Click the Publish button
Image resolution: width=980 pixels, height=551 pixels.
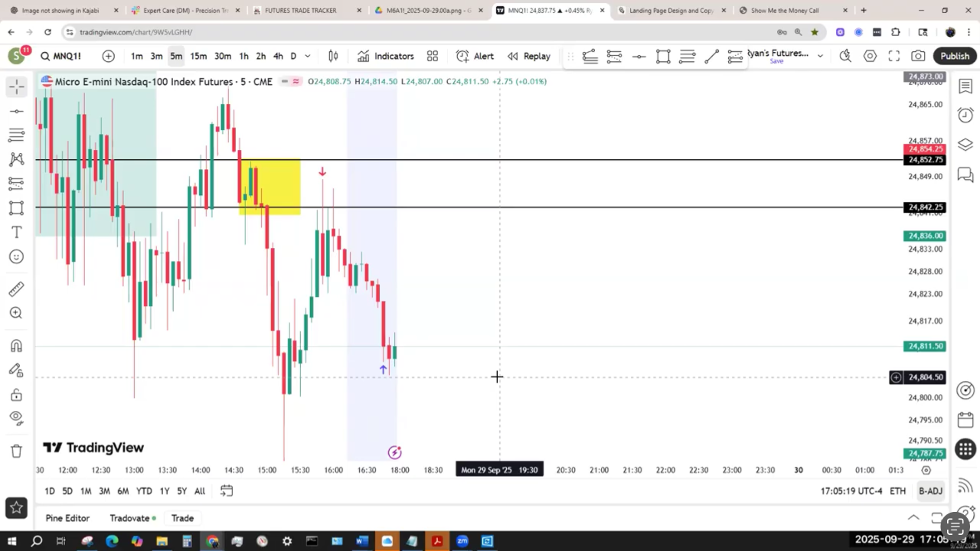(x=955, y=56)
